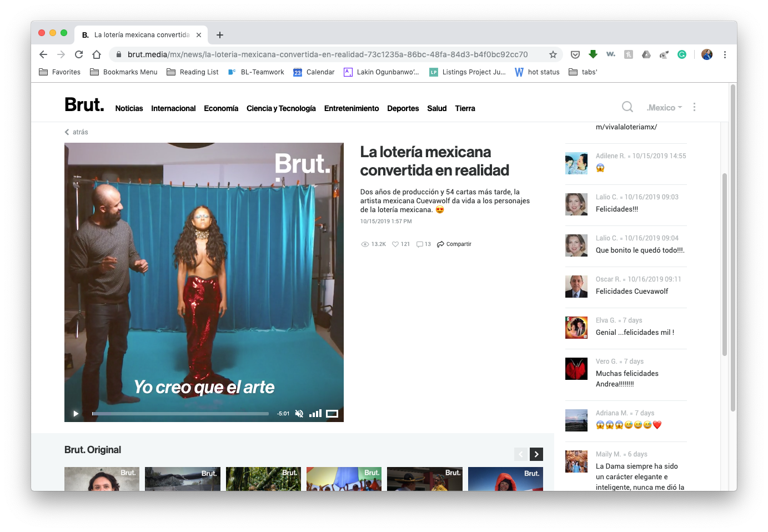Image resolution: width=768 pixels, height=532 pixels.
Task: Open the Pocket extension icon
Action: [x=575, y=54]
